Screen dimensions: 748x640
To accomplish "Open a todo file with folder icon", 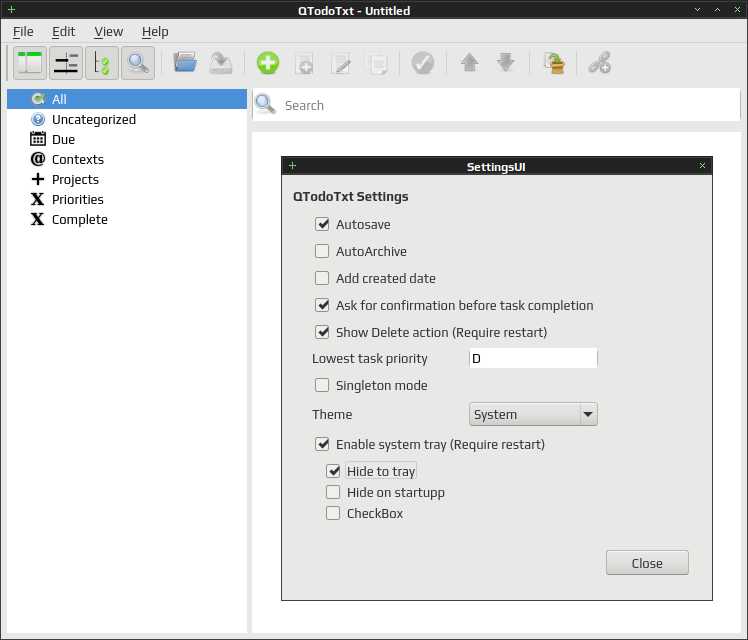I will point(185,63).
